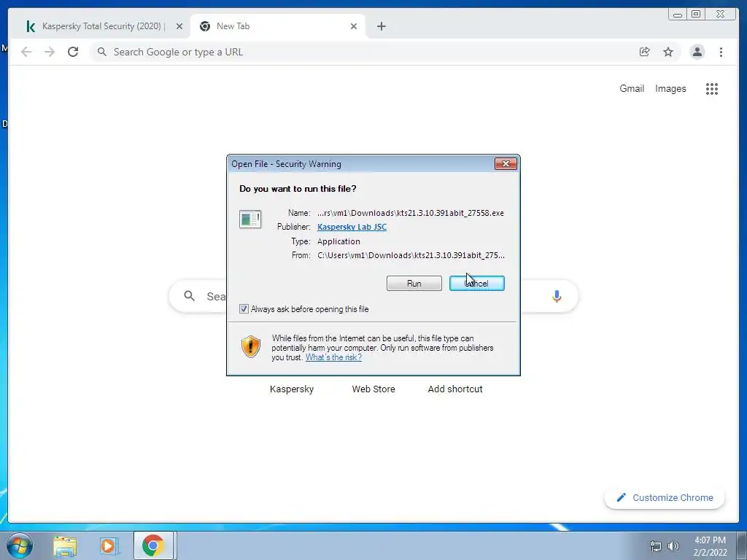Open the Kaspersky shortcut
The height and width of the screenshot is (560, 747).
tap(292, 389)
